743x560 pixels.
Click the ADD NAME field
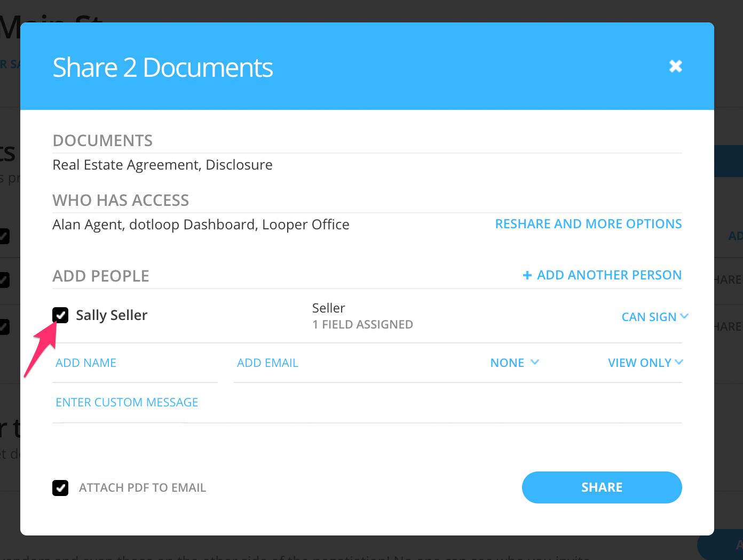coord(85,362)
